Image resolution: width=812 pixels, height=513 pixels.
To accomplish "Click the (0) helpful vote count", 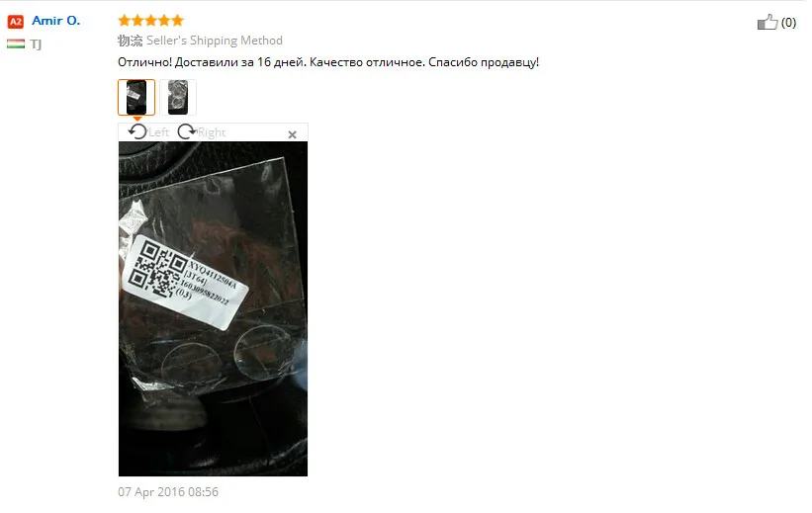I will tap(788, 23).
